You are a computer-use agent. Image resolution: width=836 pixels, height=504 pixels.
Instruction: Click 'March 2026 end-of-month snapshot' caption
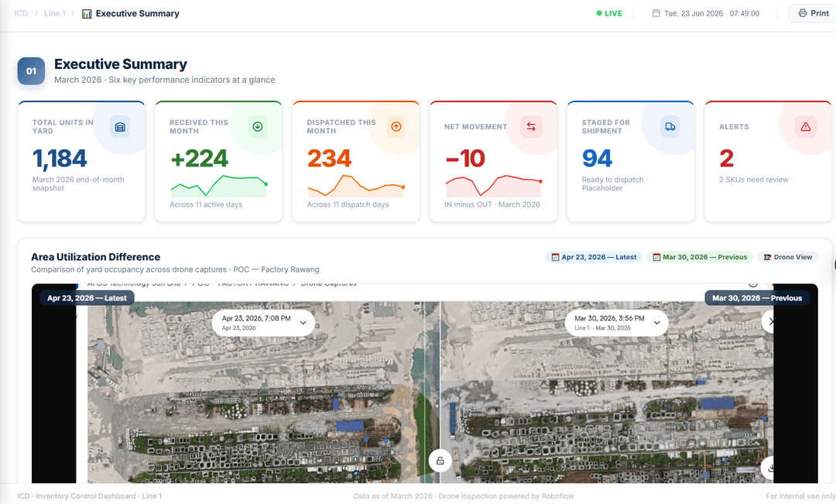78,184
